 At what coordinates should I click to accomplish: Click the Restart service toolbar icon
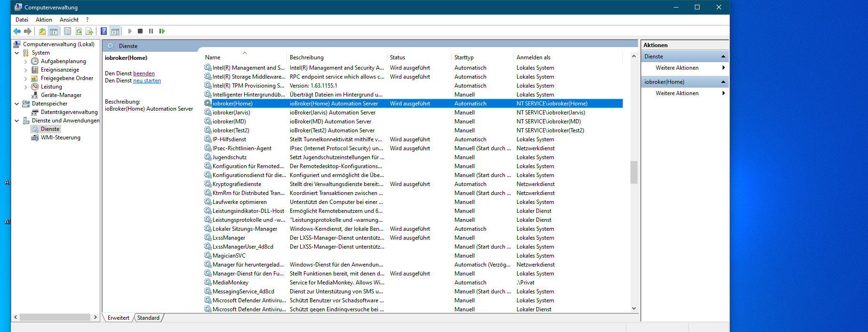162,31
